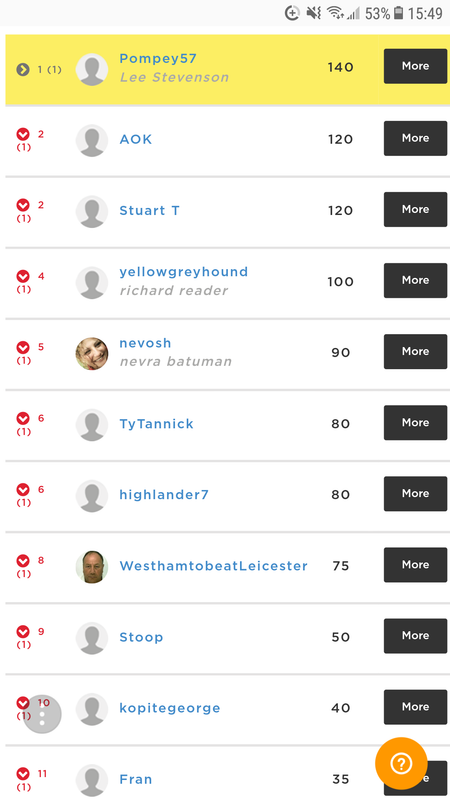Open the TyTannick username link

pyautogui.click(x=156, y=424)
